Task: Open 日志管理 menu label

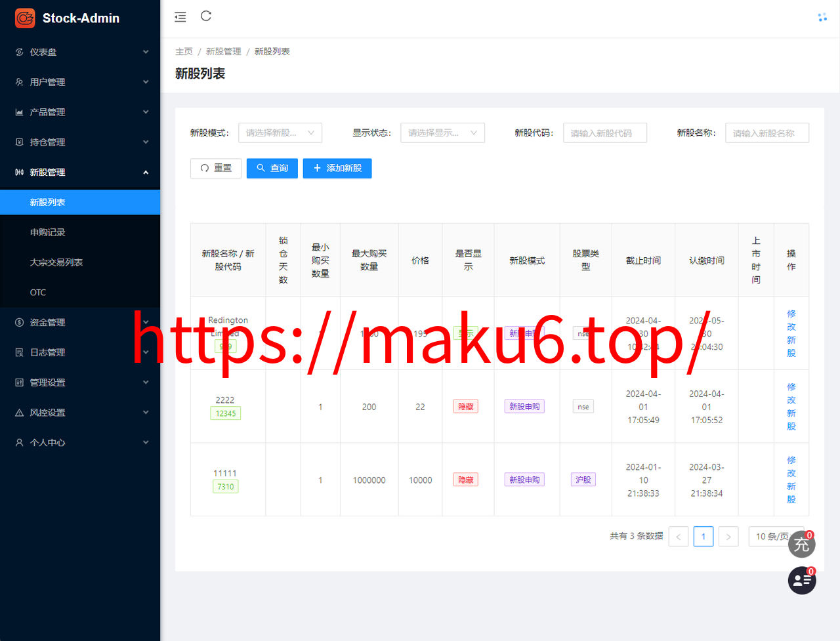Action: coord(47,352)
